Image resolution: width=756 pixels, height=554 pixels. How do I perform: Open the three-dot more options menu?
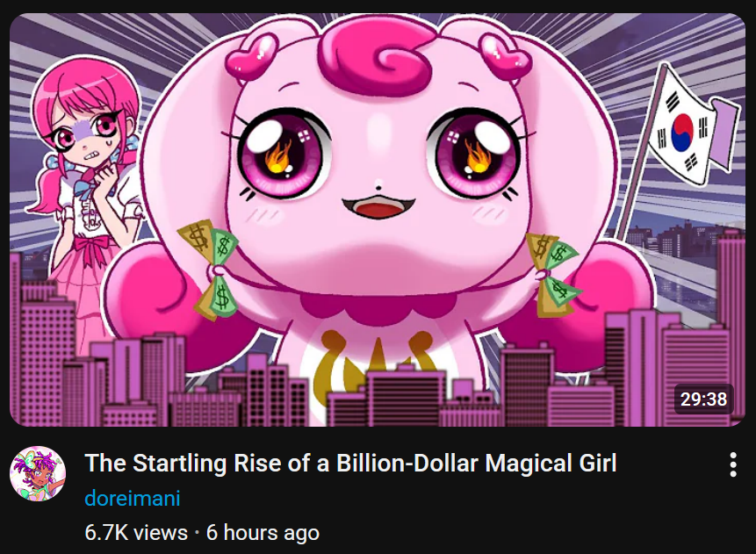733,464
